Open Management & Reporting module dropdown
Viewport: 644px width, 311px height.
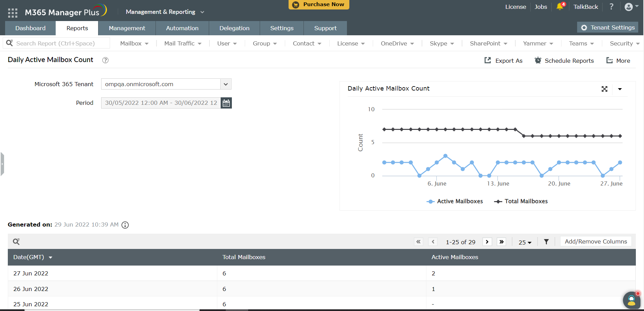click(165, 12)
